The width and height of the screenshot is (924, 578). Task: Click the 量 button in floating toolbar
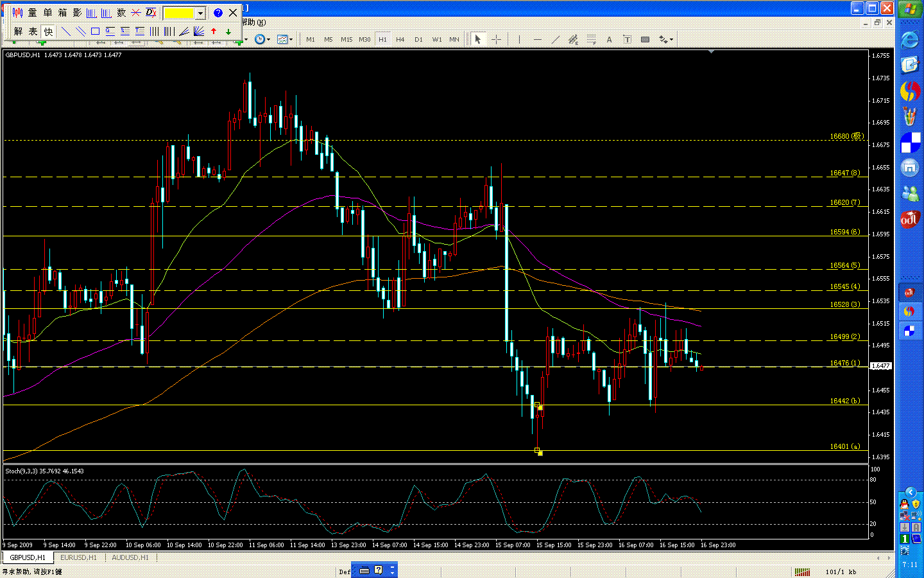click(33, 13)
